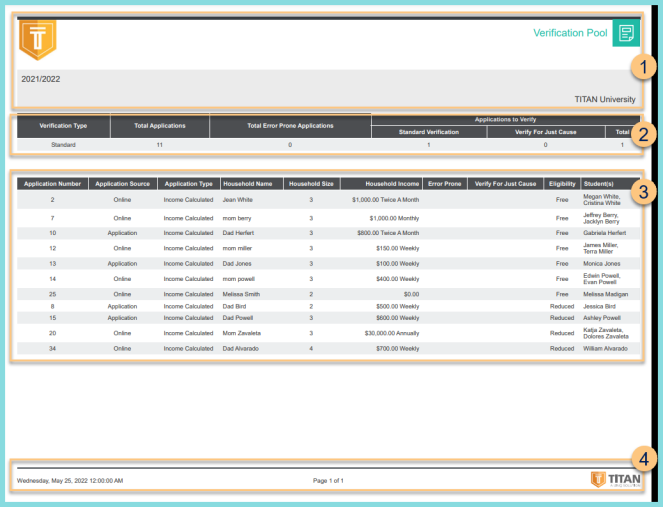The width and height of the screenshot is (663, 507).
Task: Click the Eligibility column header
Action: (562, 184)
